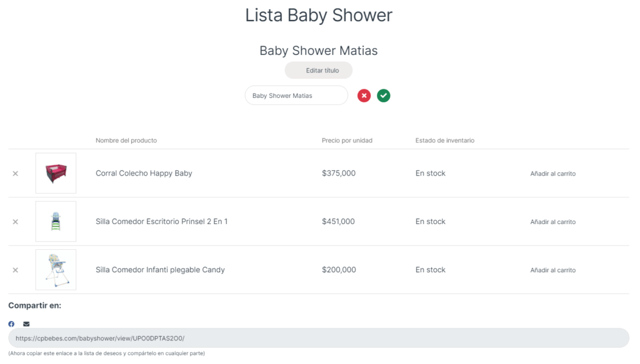Add Silla Comedor Infanti Candy to cart
Viewport: 640px width, 364px height.
(x=553, y=270)
